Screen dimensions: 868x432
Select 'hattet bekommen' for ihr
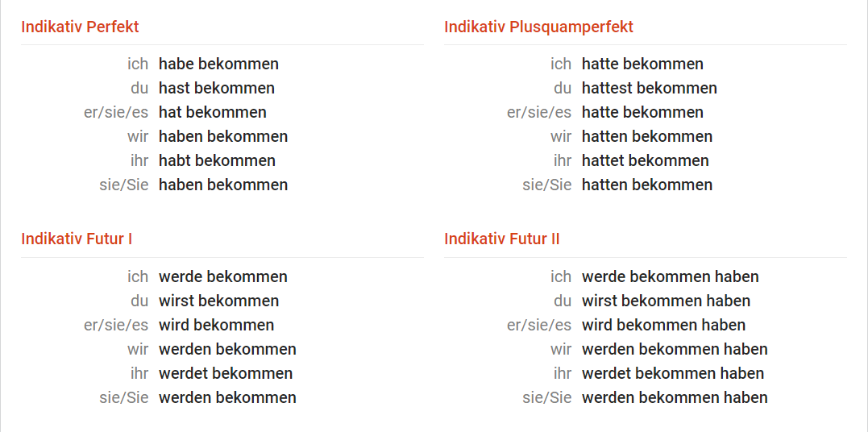coord(645,160)
